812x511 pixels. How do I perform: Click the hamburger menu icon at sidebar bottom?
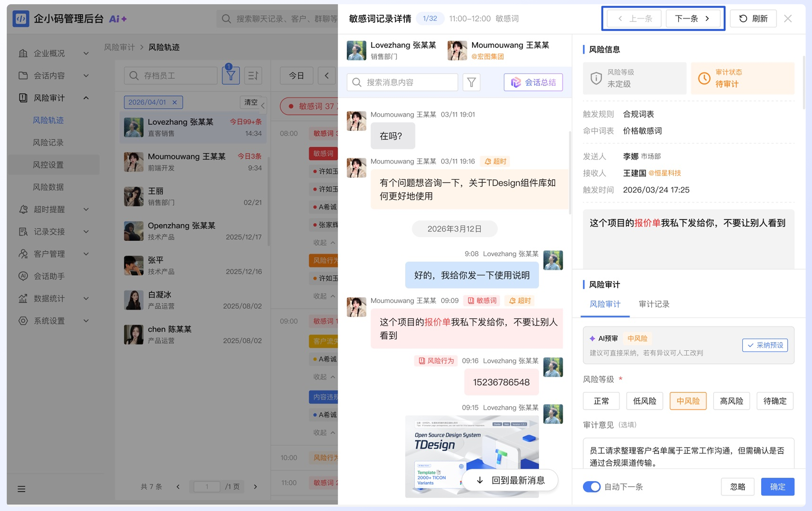tap(21, 488)
